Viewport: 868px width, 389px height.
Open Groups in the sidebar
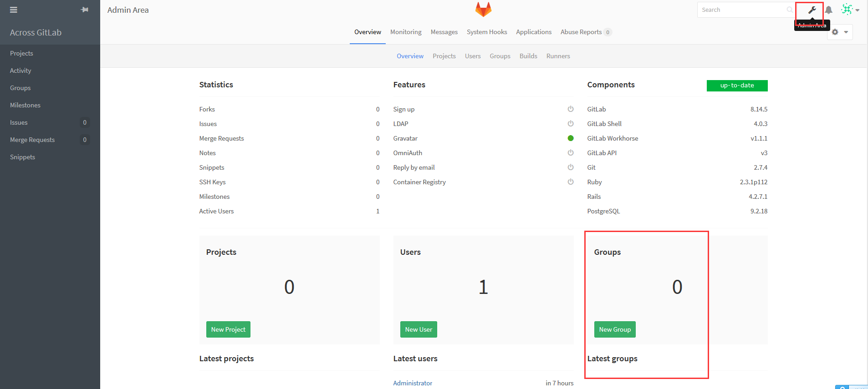click(50, 88)
